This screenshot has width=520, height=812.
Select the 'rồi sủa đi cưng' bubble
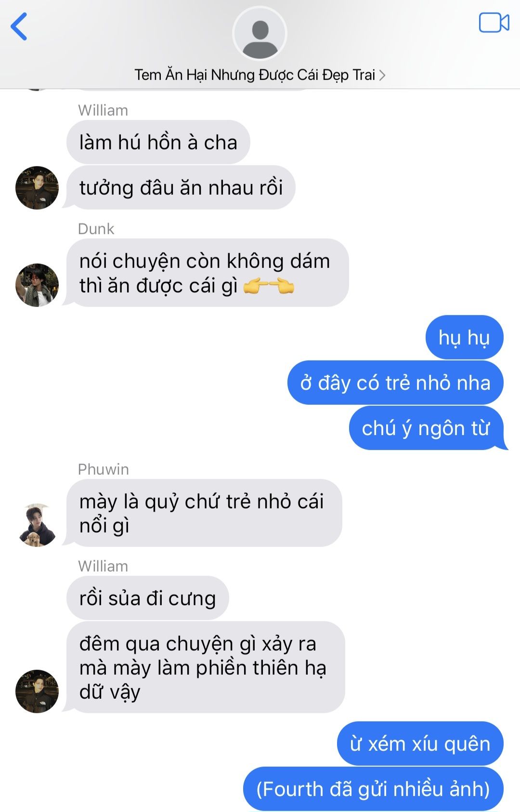point(147,598)
